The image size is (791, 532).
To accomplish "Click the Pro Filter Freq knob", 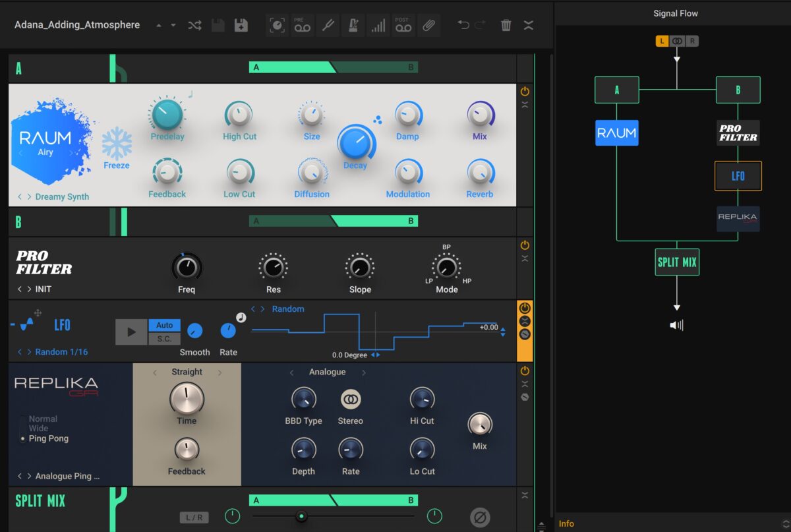I will coord(187,267).
